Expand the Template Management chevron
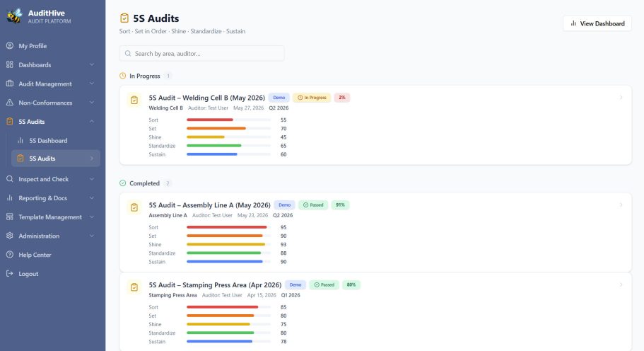 tap(92, 217)
